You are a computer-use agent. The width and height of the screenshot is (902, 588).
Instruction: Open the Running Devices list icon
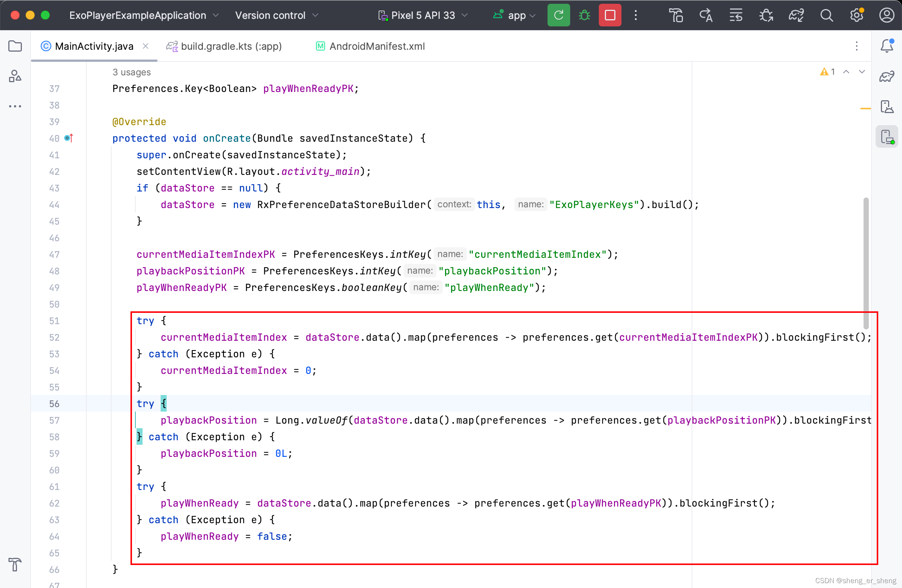pyautogui.click(x=736, y=15)
